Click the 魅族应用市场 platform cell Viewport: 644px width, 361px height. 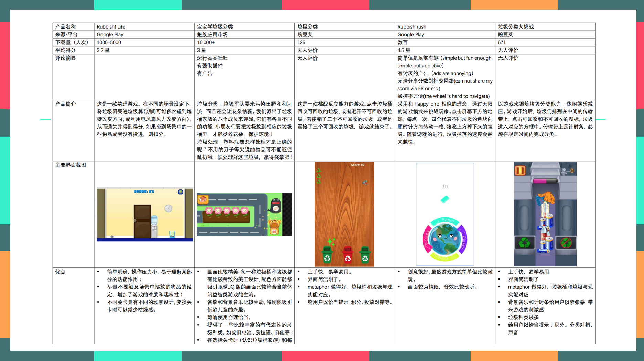244,34
